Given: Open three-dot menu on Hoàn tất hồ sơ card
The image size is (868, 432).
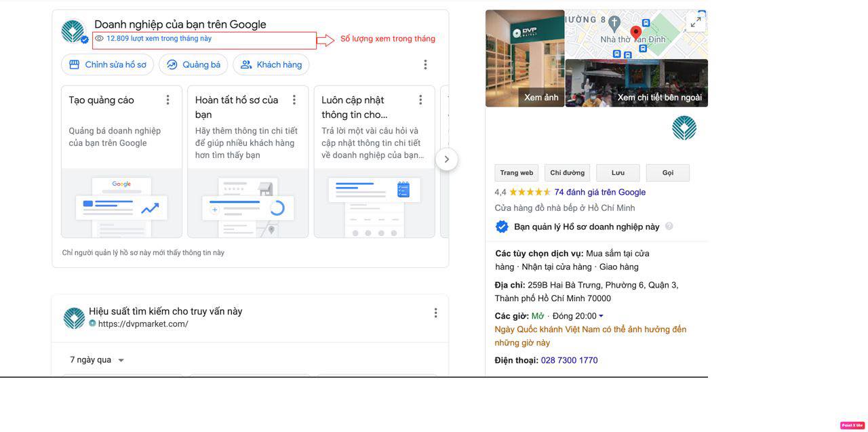Looking at the screenshot, I should [294, 100].
